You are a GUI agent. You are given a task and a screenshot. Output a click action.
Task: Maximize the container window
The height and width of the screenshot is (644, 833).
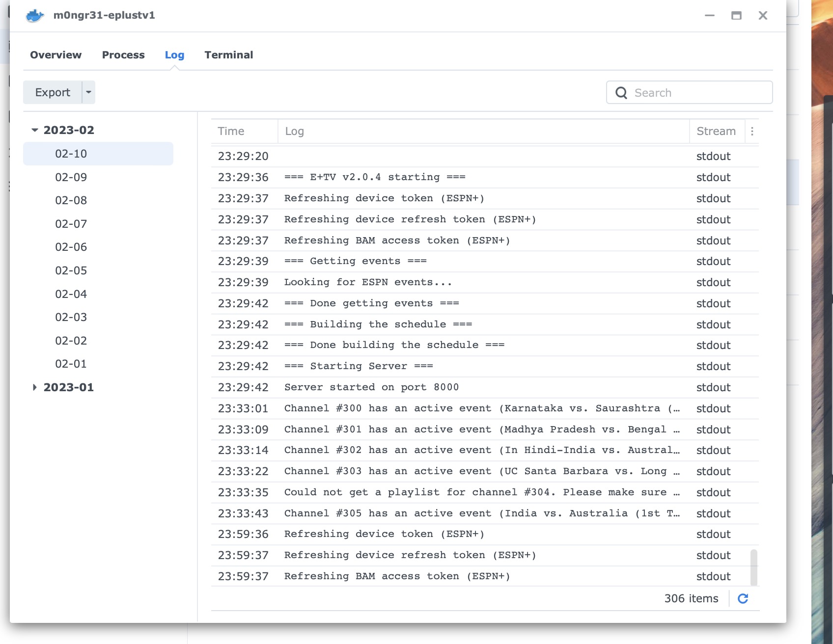click(x=736, y=16)
